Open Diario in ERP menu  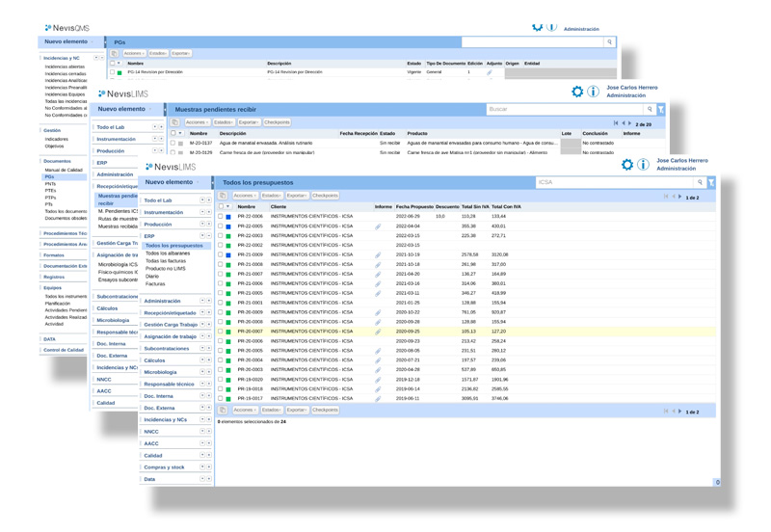pos(152,277)
